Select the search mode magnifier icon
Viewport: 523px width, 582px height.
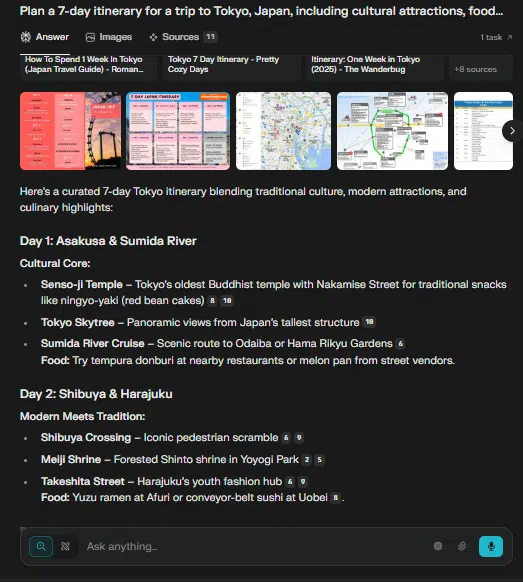(x=41, y=546)
